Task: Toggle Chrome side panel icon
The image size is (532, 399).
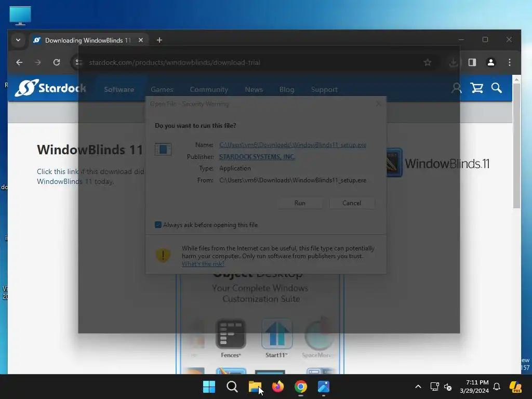Action: pos(472,62)
